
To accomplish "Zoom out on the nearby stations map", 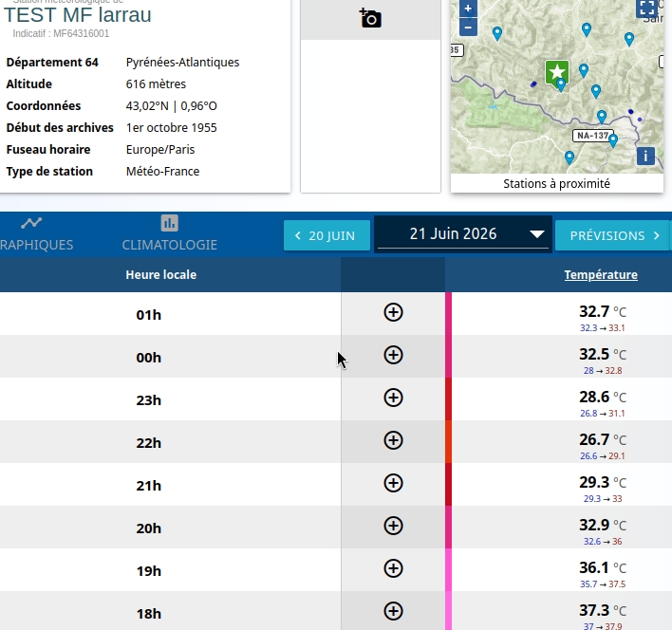I will (x=468, y=28).
